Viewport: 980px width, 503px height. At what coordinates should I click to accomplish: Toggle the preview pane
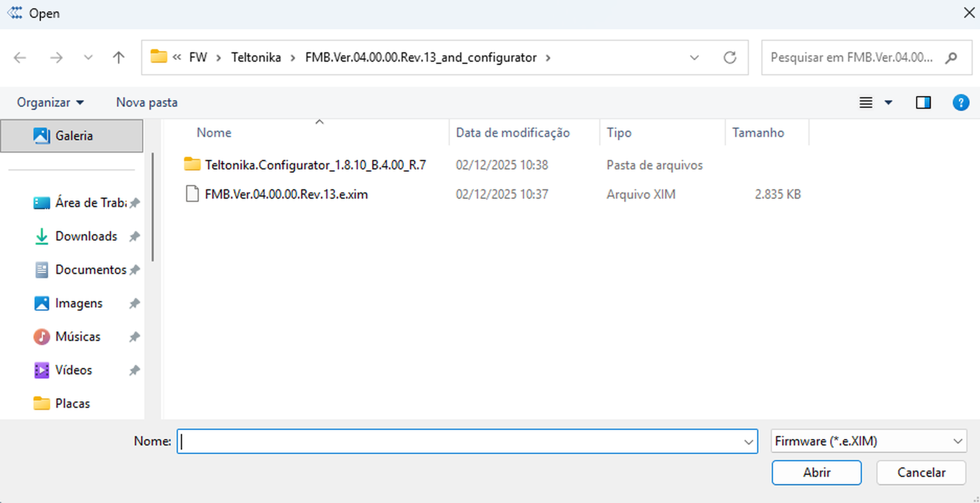click(x=924, y=102)
